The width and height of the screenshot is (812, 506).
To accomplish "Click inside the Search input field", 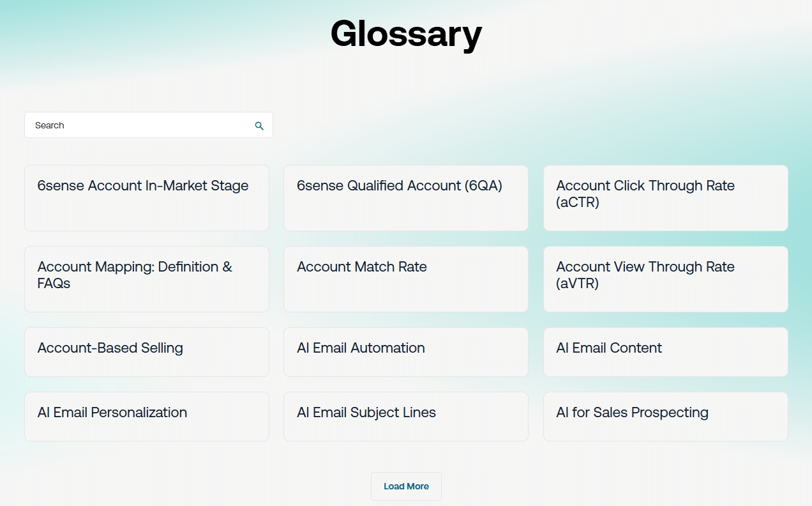I will click(x=128, y=125).
